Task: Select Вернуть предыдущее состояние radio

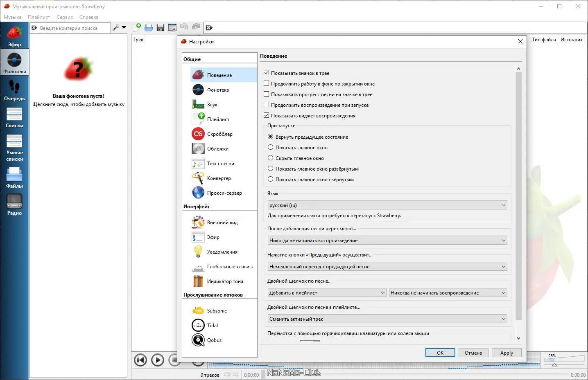Action: point(270,137)
